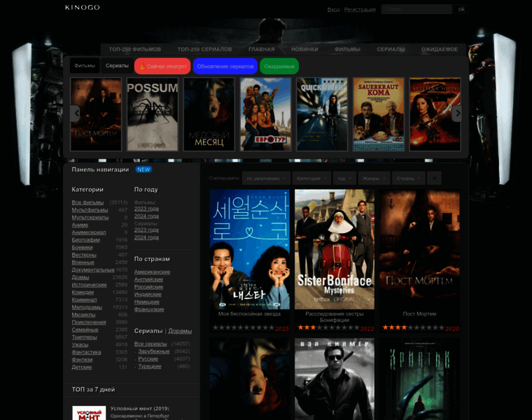Click carousel previous arrow
This screenshot has height=420, width=532.
[x=75, y=113]
